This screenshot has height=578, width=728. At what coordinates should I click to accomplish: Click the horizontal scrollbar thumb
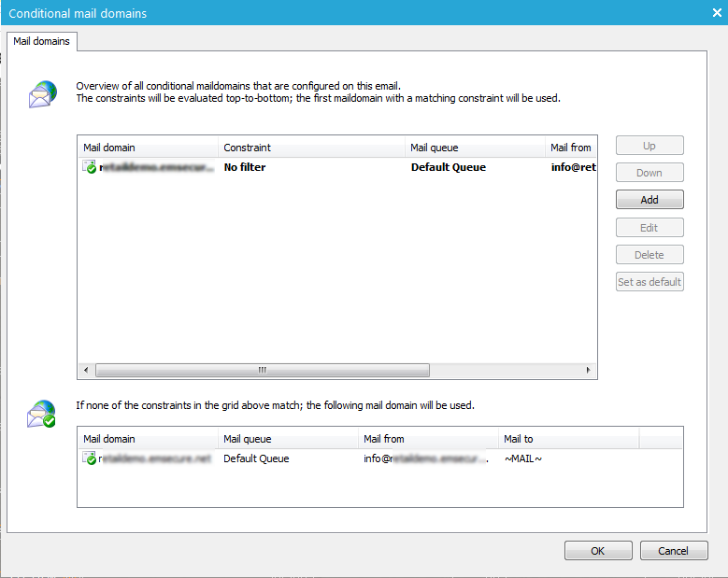click(x=262, y=370)
